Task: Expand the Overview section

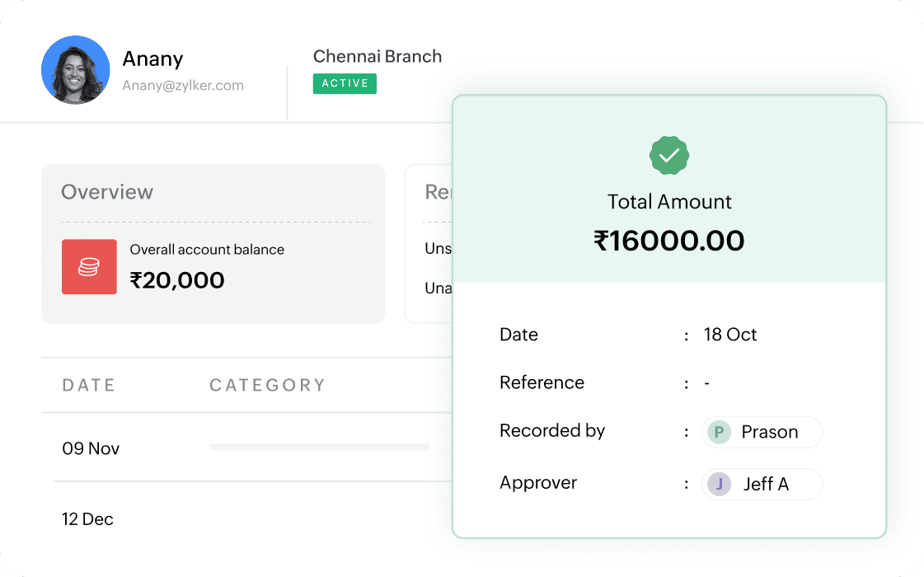Action: 106,192
